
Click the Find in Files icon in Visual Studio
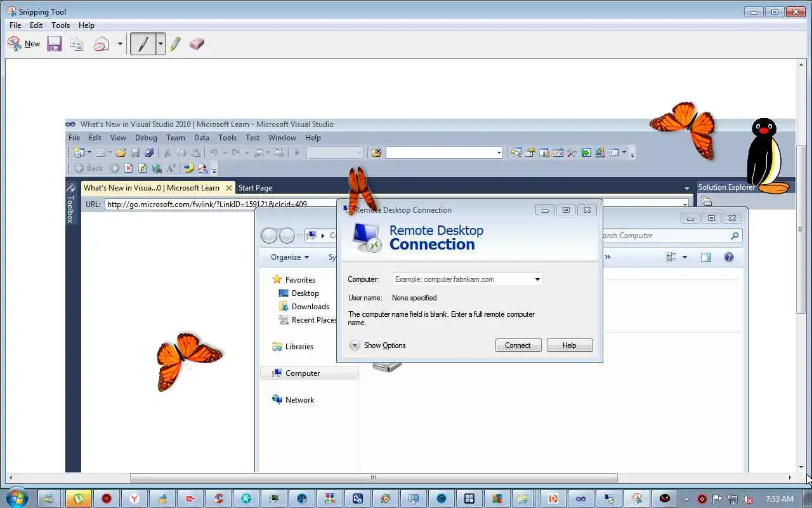[x=376, y=152]
